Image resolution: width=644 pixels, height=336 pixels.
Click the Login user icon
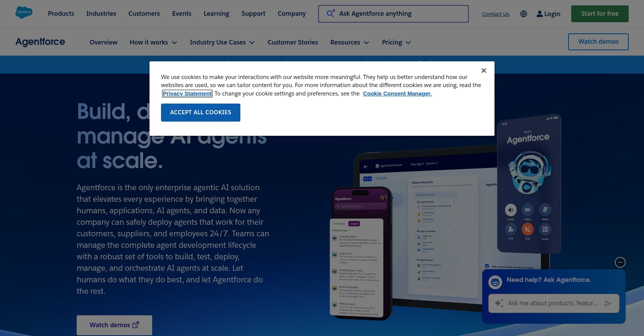pos(540,14)
